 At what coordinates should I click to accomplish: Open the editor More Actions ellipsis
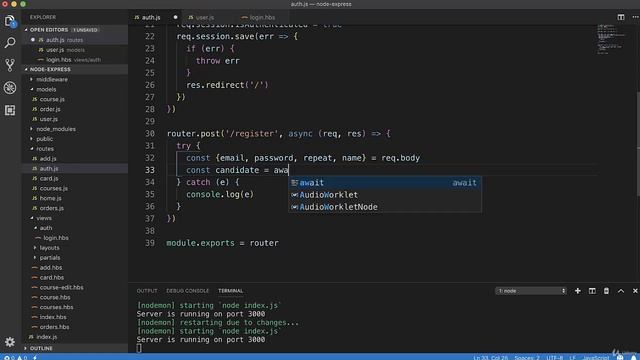coord(635,17)
